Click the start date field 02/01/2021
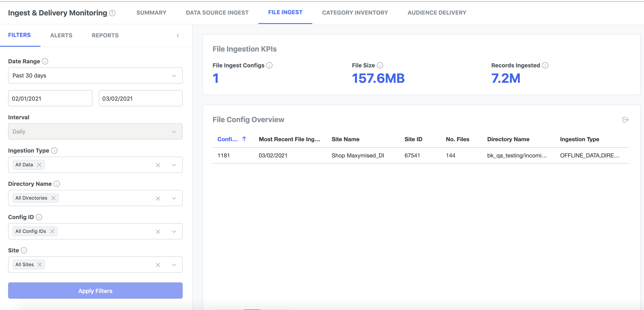Image resolution: width=644 pixels, height=310 pixels. (x=50, y=98)
